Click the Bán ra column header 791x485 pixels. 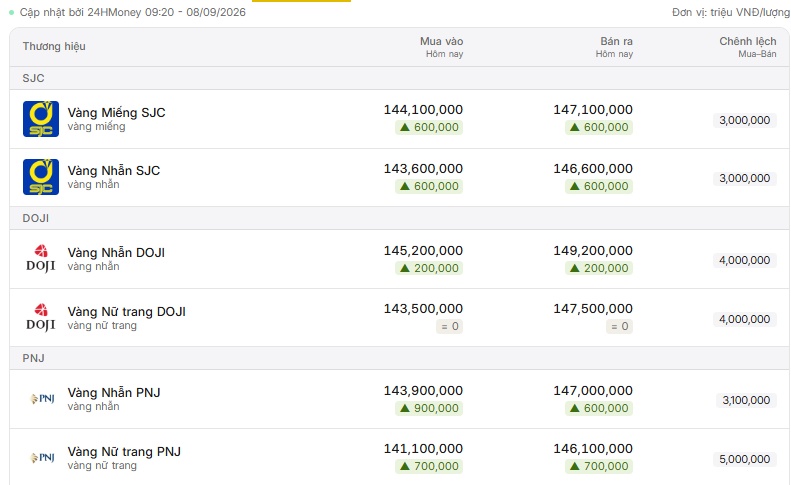pyautogui.click(x=616, y=41)
